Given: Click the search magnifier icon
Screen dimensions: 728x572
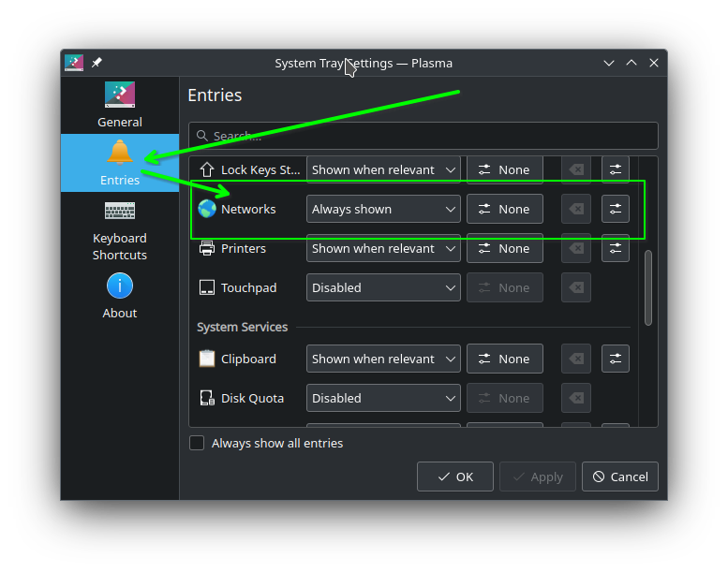Looking at the screenshot, I should click(202, 136).
